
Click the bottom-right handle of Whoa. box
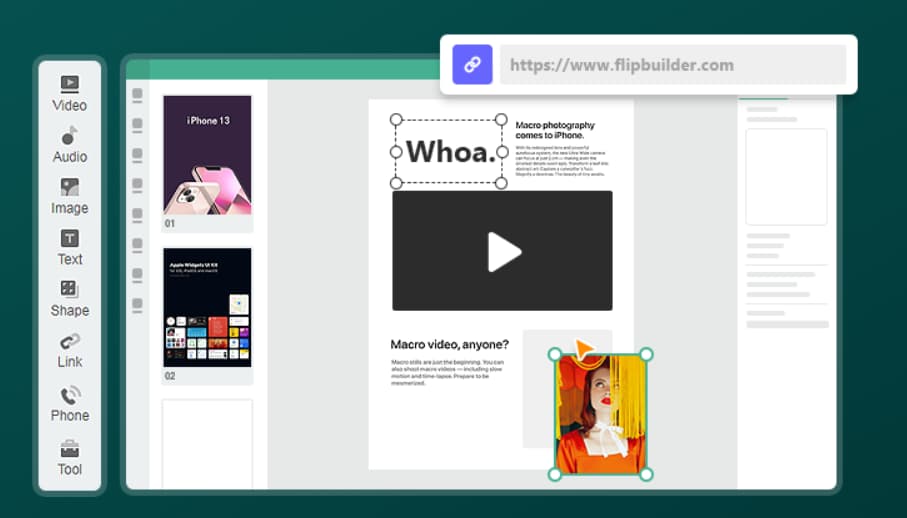click(502, 183)
